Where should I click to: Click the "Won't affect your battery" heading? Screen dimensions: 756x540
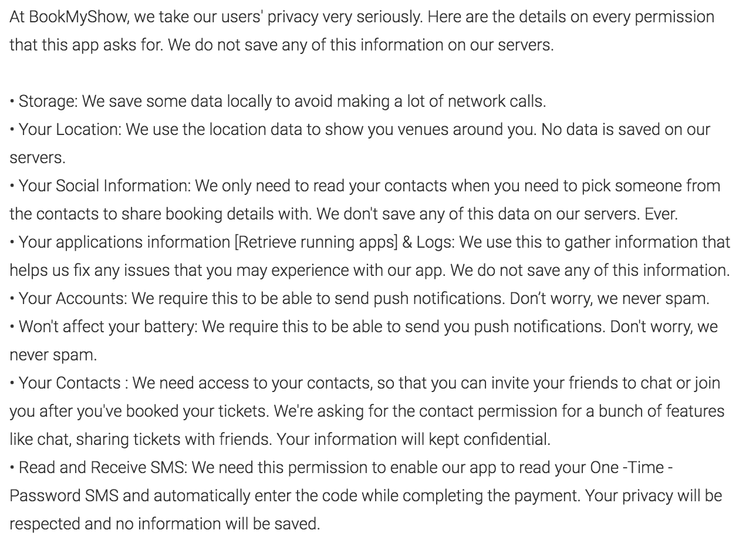point(107,327)
